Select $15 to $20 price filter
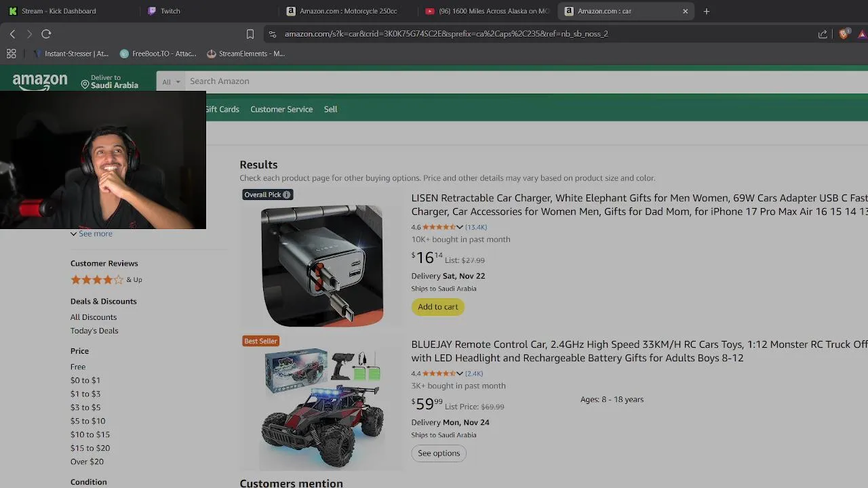The image size is (868, 488). (90, 448)
